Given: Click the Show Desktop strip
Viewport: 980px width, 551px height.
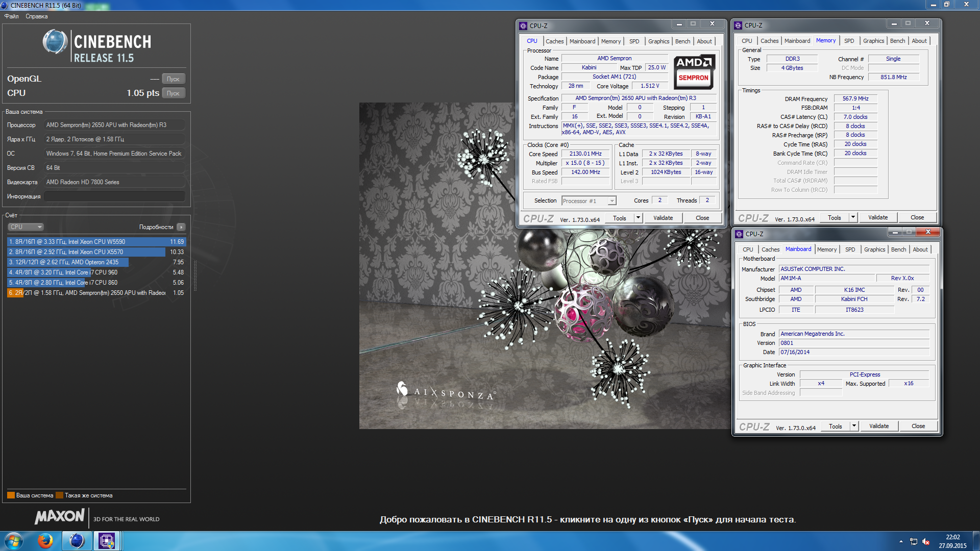Looking at the screenshot, I should pos(976,541).
